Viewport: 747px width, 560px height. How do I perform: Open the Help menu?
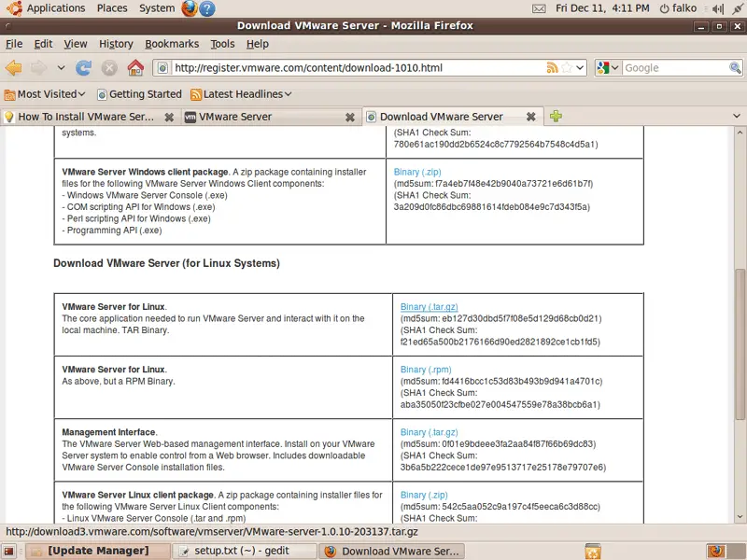[x=258, y=44]
